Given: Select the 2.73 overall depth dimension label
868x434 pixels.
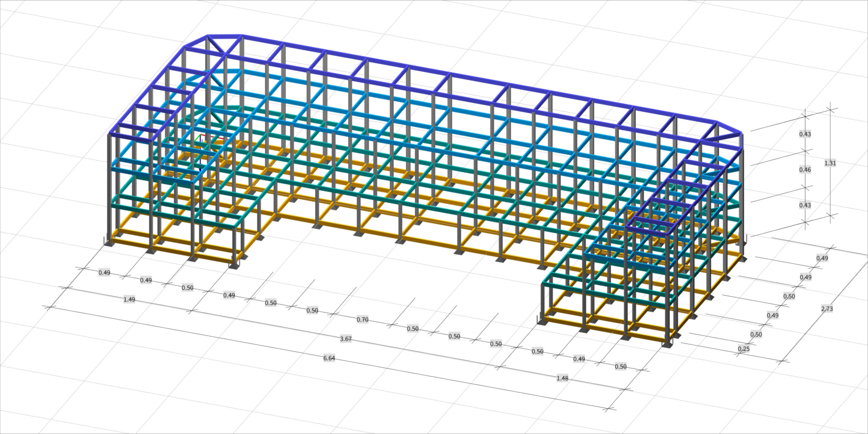Looking at the screenshot, I should pos(827,309).
